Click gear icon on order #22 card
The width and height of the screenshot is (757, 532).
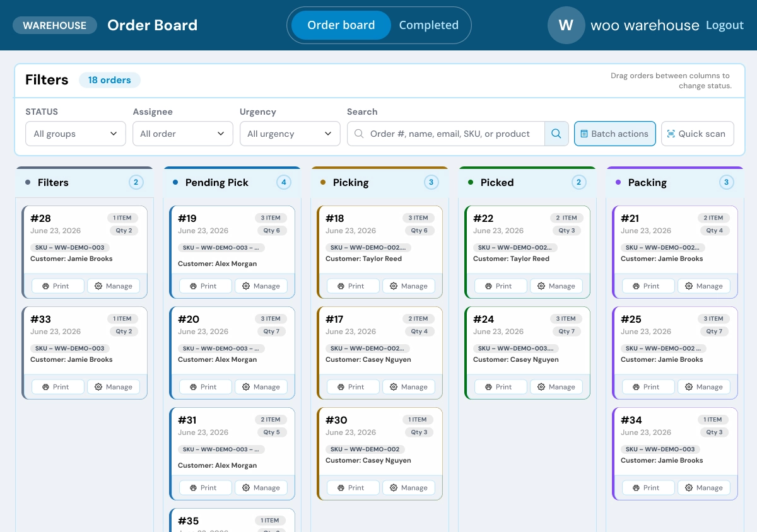point(541,286)
